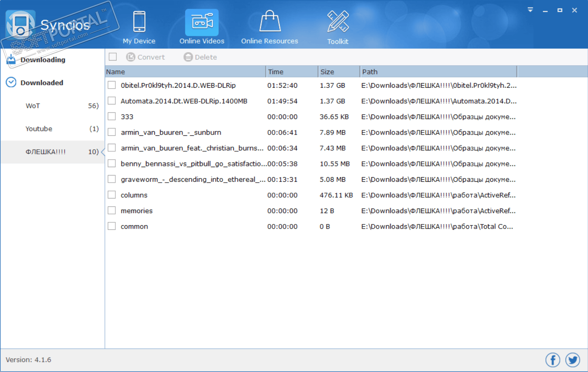Open the Downloaded list
The width and height of the screenshot is (588, 372).
click(x=42, y=83)
